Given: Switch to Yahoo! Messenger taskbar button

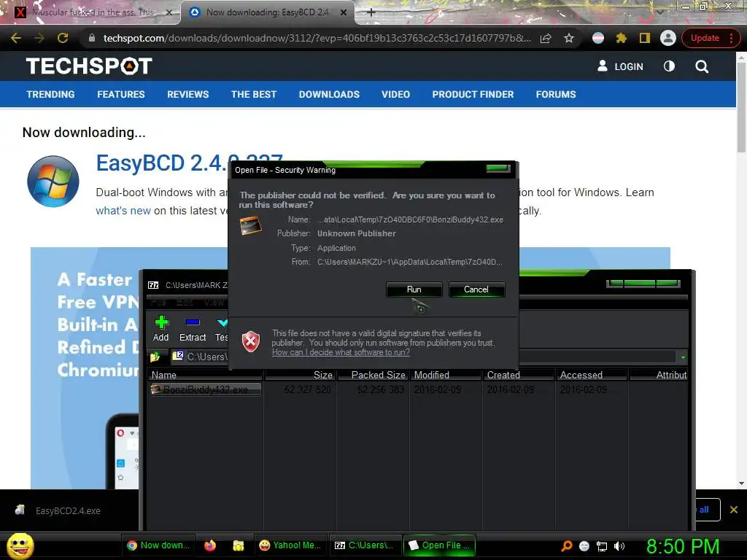Looking at the screenshot, I should (290, 545).
